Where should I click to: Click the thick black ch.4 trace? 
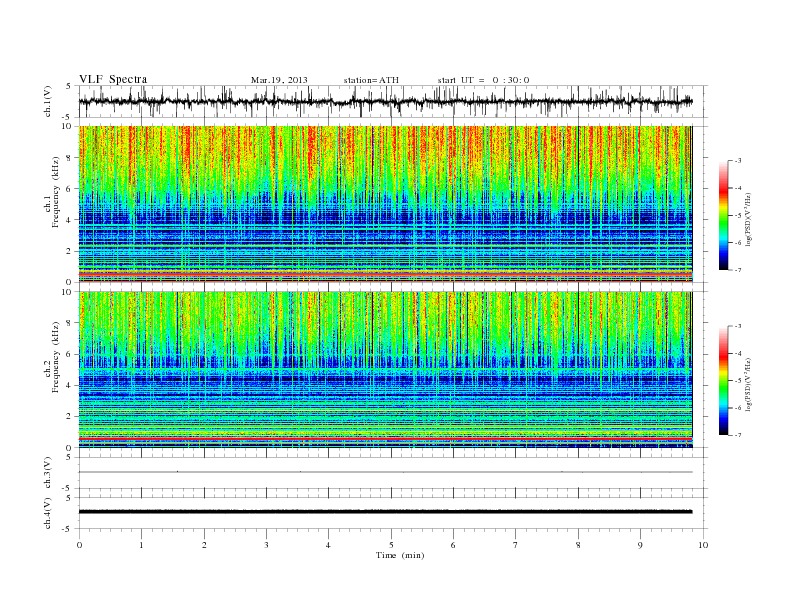pyautogui.click(x=385, y=512)
